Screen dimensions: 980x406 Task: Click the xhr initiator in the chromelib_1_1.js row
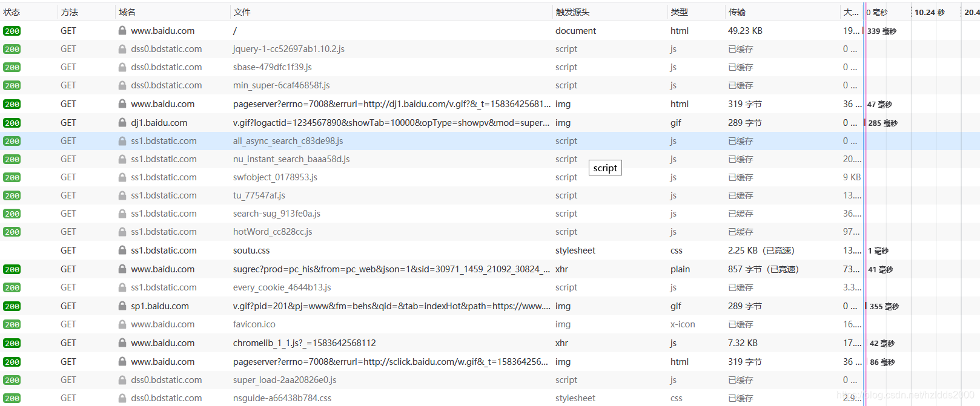[561, 342]
